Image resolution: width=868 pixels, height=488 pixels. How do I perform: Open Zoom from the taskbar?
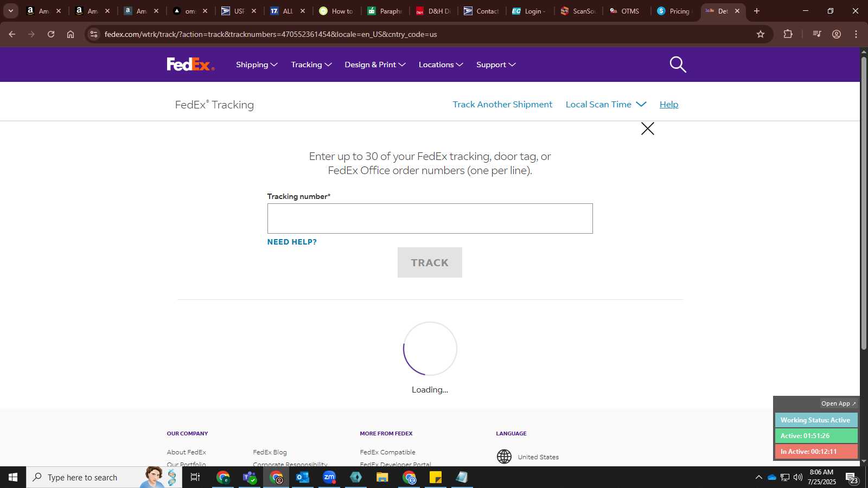329,477
